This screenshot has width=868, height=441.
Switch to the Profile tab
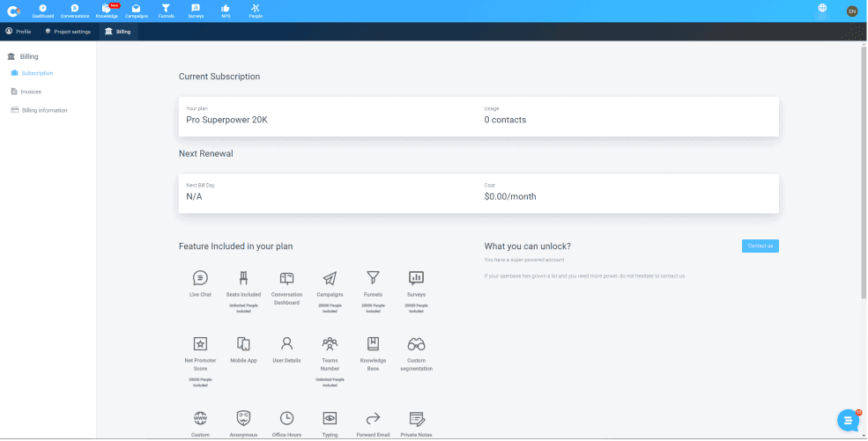[x=19, y=31]
